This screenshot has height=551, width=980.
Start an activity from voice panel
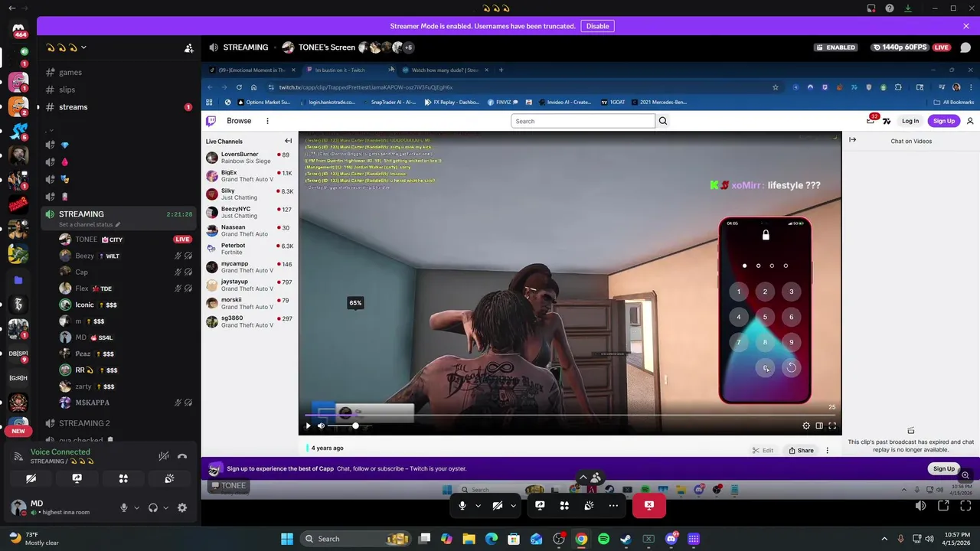click(x=123, y=478)
